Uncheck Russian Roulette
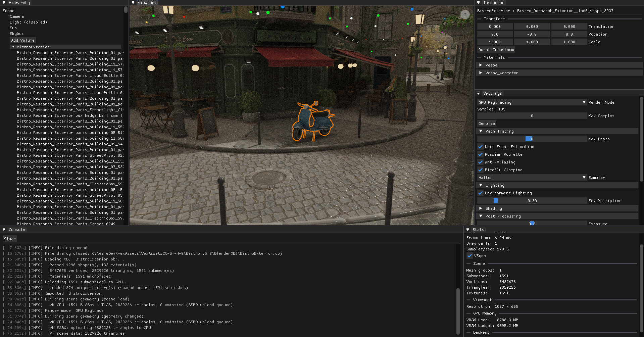 [x=481, y=154]
